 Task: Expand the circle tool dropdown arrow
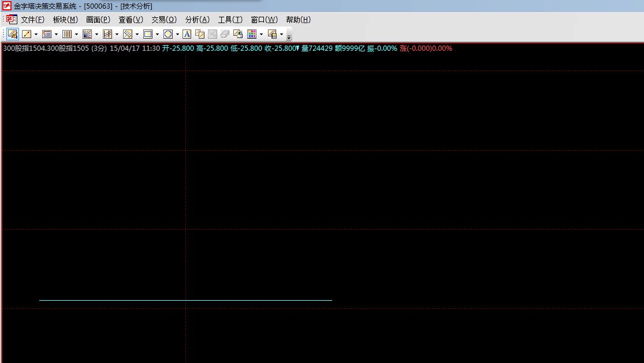pyautogui.click(x=177, y=34)
